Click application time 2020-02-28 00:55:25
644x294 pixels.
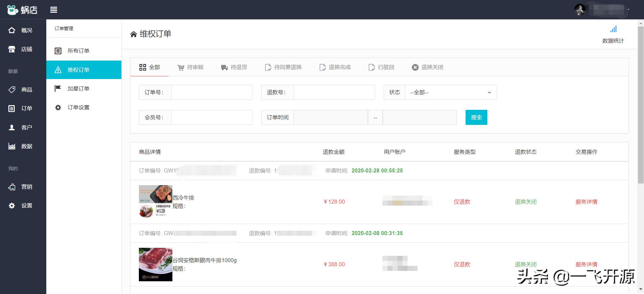click(377, 171)
